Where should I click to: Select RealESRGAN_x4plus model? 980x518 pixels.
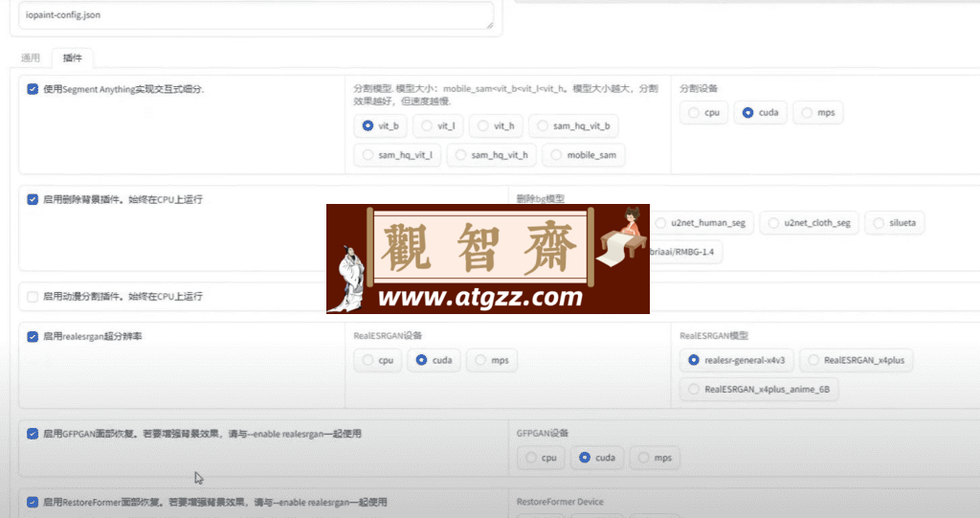pyautogui.click(x=857, y=360)
